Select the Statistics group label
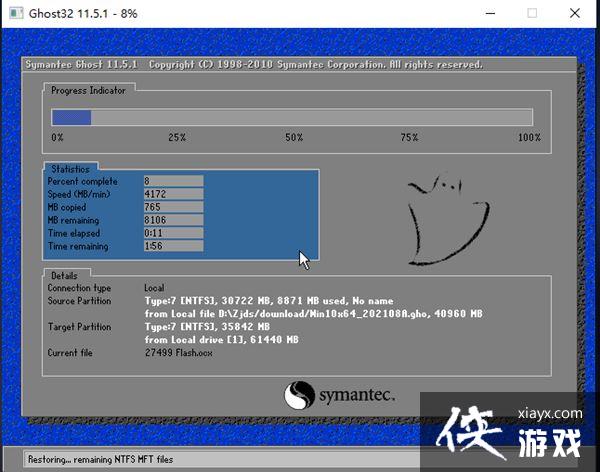The height and width of the screenshot is (472, 600). point(70,169)
